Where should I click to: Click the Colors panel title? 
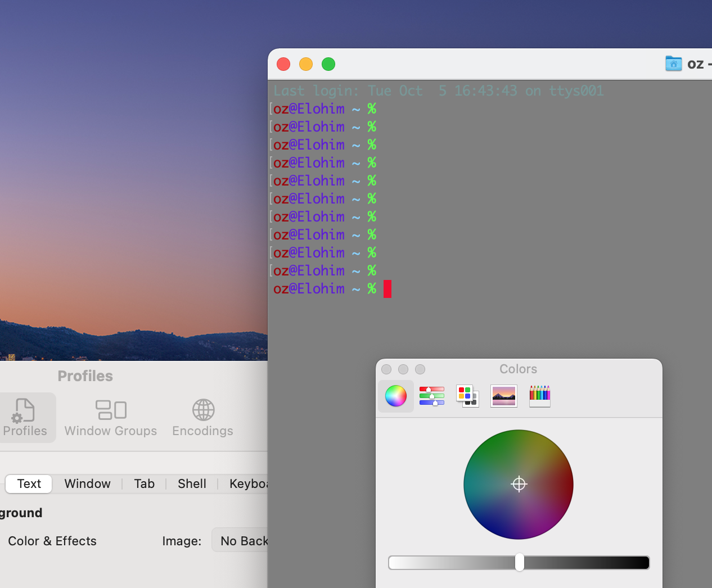(x=519, y=369)
